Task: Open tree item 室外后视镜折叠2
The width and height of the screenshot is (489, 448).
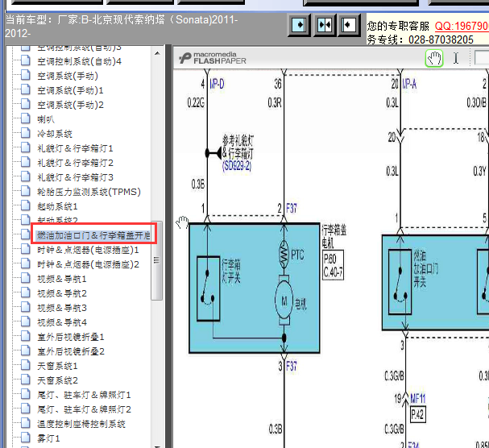Action: tap(71, 351)
